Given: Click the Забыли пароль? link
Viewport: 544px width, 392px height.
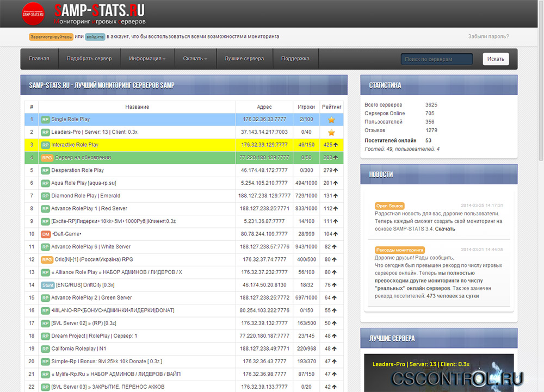Looking at the screenshot, I should [x=489, y=36].
